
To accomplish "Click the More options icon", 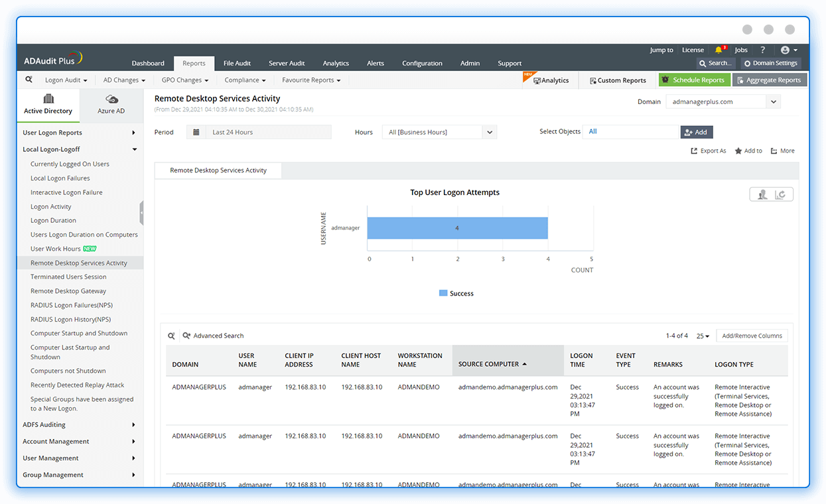I will pos(774,151).
